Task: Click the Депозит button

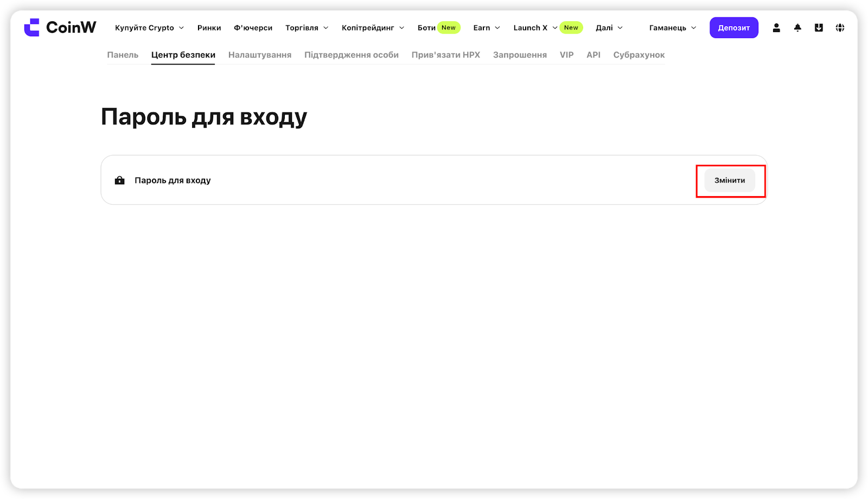Action: tap(734, 28)
